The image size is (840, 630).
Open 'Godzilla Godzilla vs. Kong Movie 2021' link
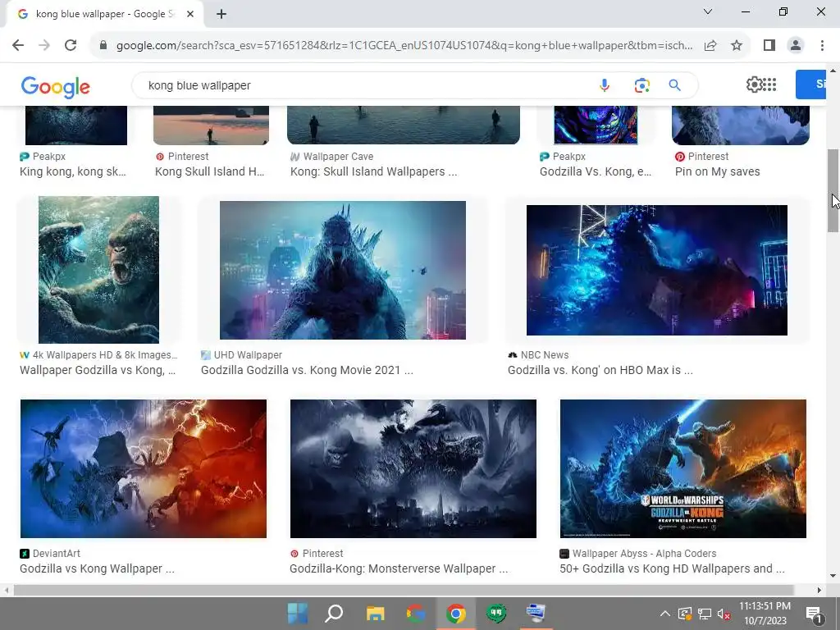tap(307, 370)
